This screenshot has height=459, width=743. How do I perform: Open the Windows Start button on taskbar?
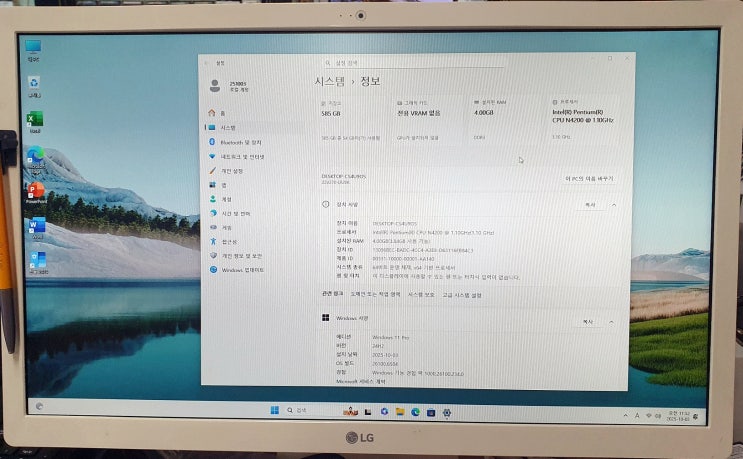point(274,410)
